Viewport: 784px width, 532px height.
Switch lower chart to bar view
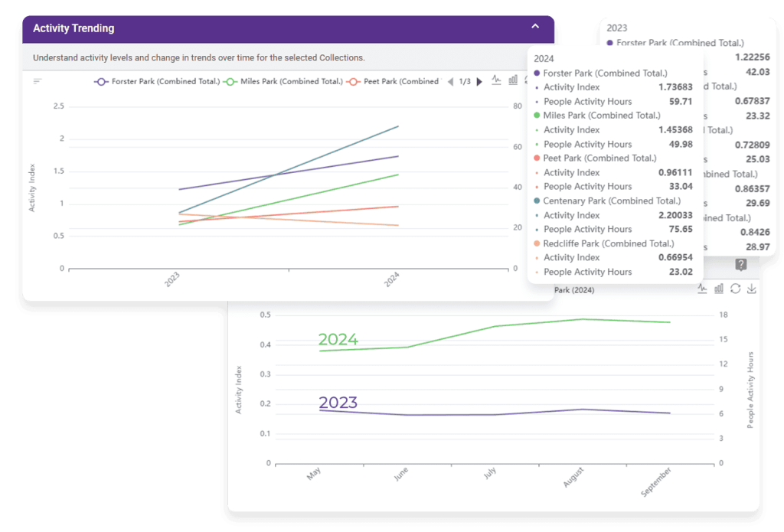pyautogui.click(x=719, y=289)
